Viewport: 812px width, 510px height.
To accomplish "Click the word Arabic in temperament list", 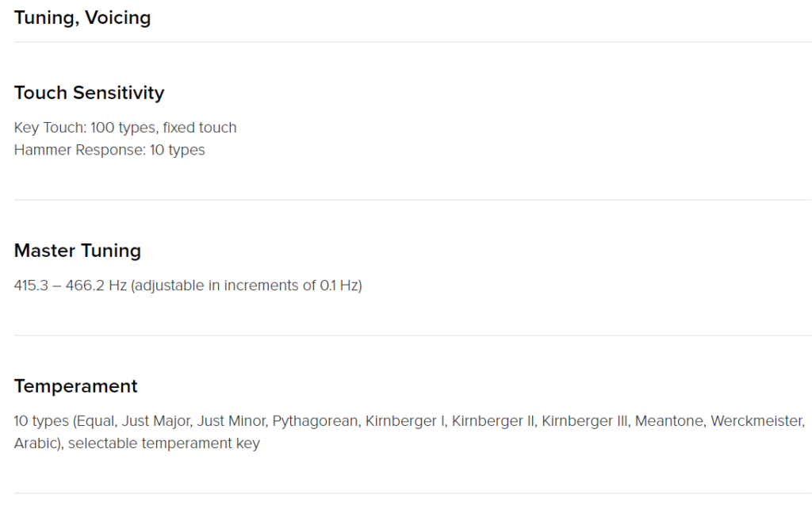I will pos(36,443).
